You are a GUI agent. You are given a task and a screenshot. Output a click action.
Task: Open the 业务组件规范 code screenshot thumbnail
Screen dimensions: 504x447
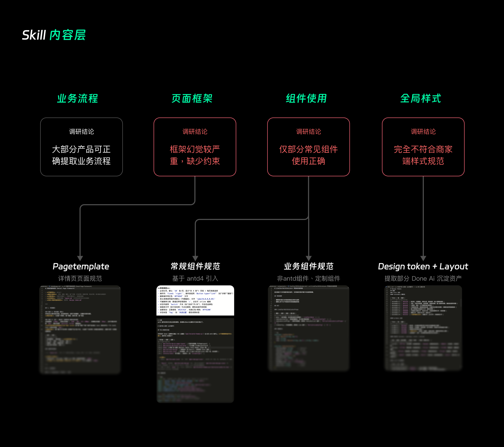pyautogui.click(x=309, y=328)
